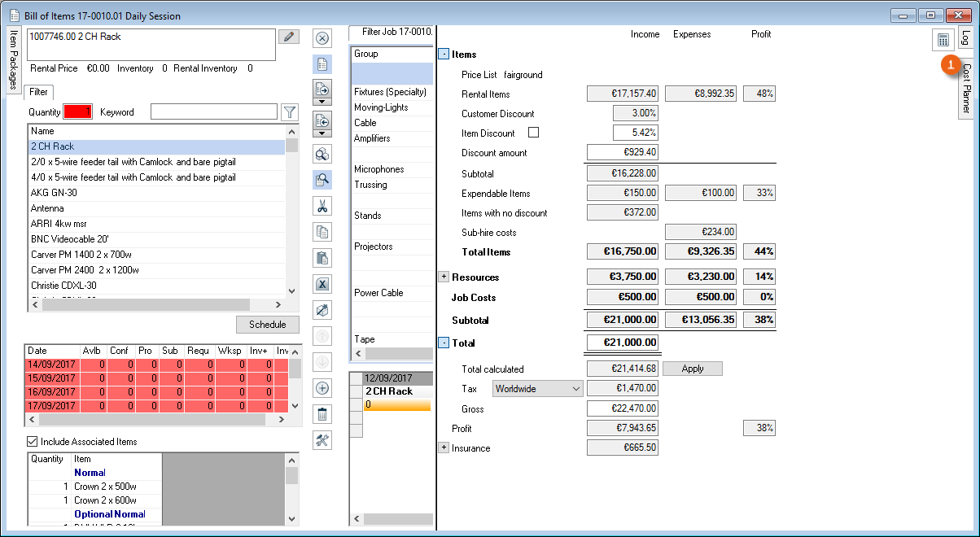Viewport: 980px width, 537px height.
Task: Click the scissors cut icon
Action: click(x=322, y=207)
